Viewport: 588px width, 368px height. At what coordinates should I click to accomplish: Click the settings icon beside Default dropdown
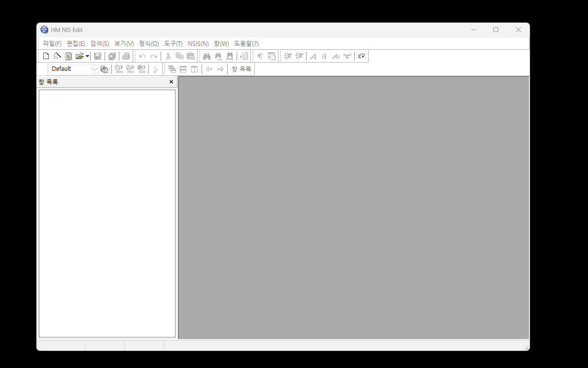click(104, 69)
